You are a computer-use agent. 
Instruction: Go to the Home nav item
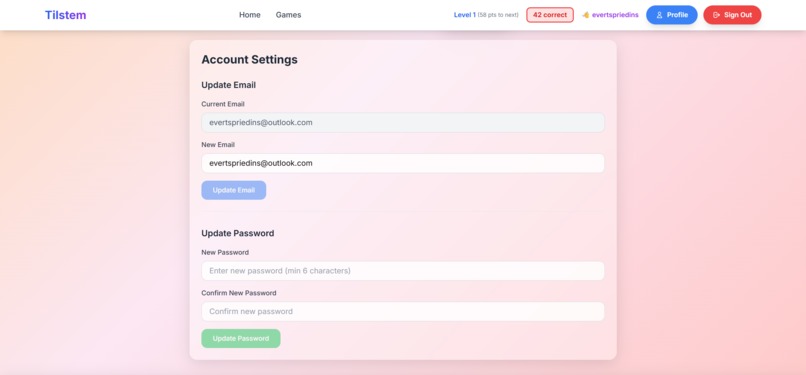pyautogui.click(x=250, y=15)
